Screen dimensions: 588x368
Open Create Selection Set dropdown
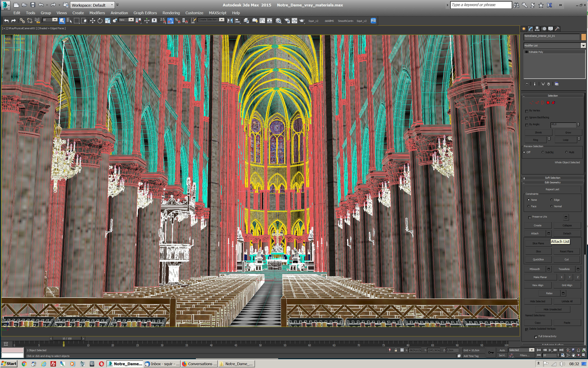pos(211,20)
